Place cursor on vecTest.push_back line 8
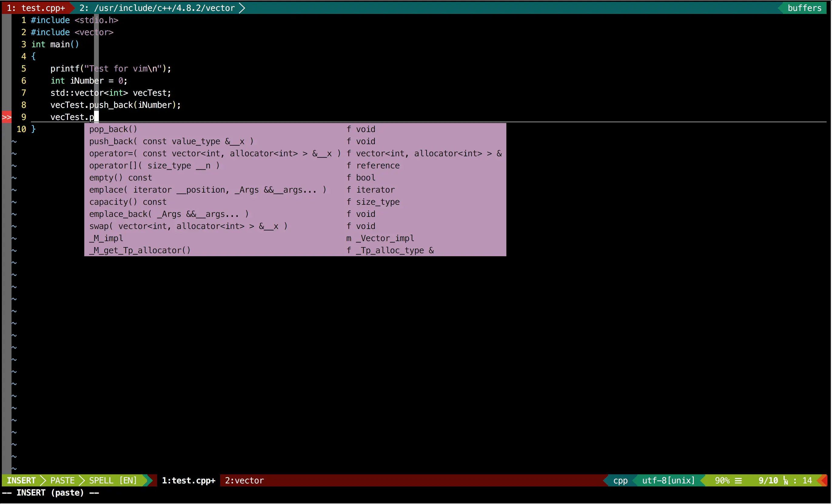Screen dimensions: 832x504 (116, 105)
